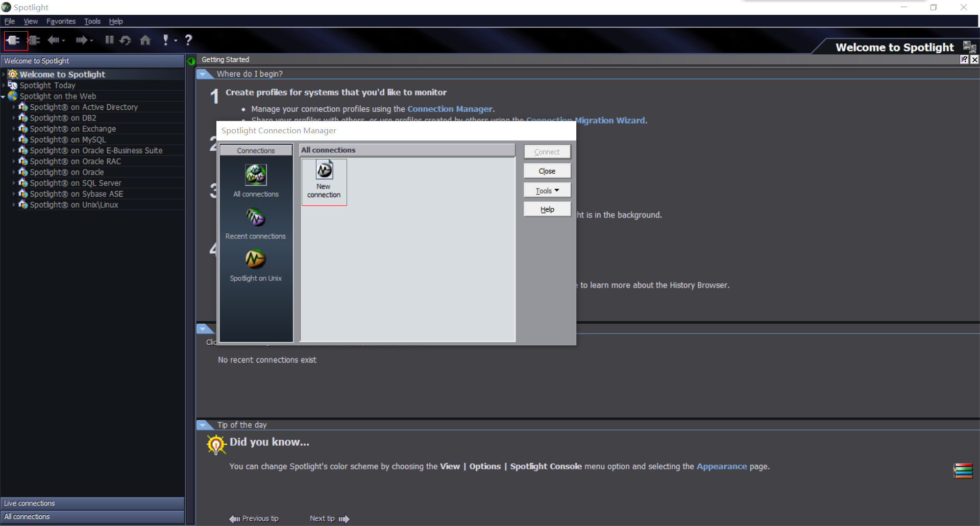Click the Connect button in Connection Manager
The height and width of the screenshot is (526, 980).
point(547,152)
